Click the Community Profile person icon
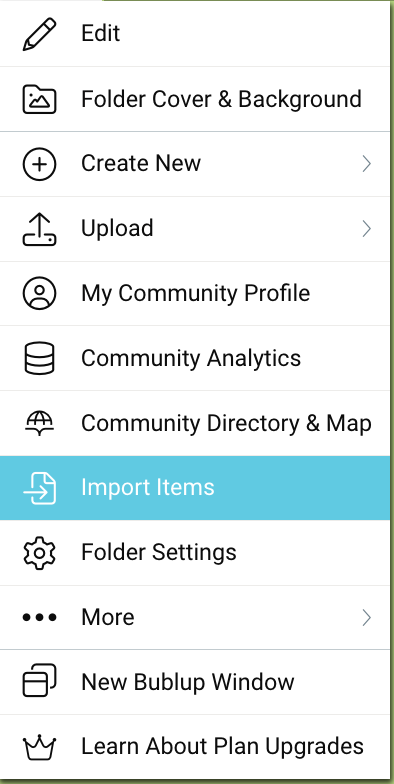The width and height of the screenshot is (394, 784). [40, 293]
